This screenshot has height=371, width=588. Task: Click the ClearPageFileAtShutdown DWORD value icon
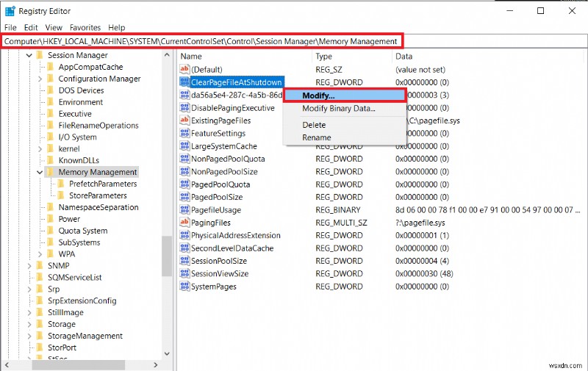pyautogui.click(x=184, y=82)
